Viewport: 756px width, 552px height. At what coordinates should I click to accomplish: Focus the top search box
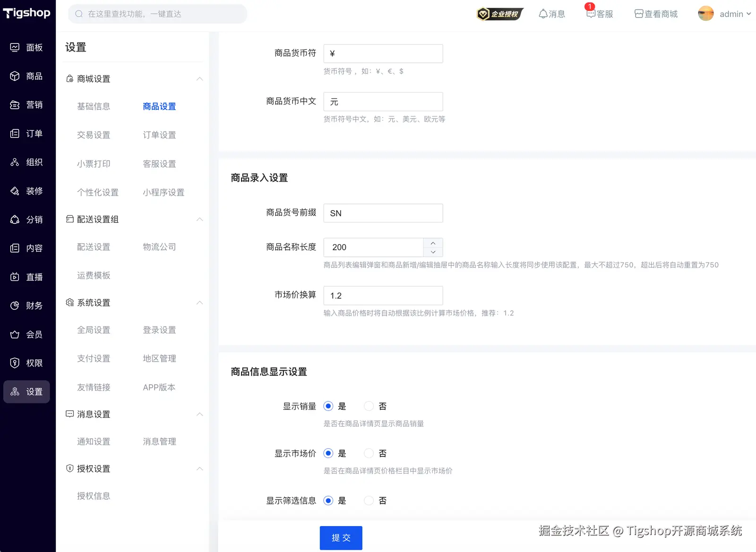(158, 14)
